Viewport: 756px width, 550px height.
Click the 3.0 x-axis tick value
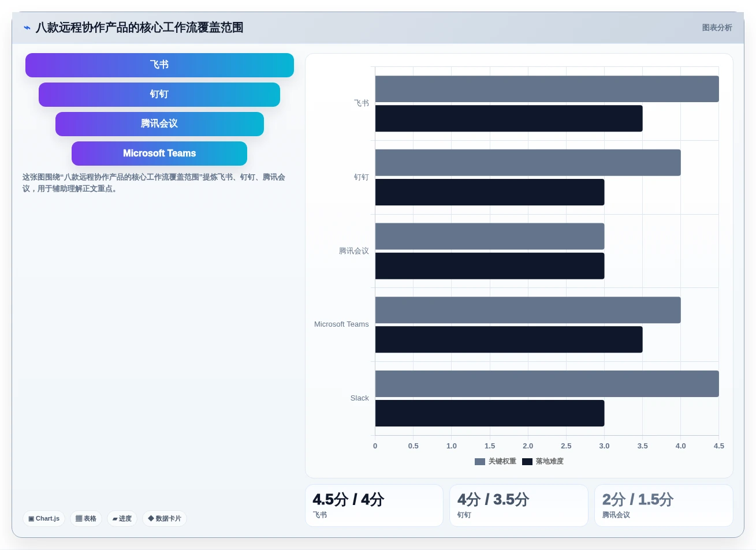click(x=604, y=446)
